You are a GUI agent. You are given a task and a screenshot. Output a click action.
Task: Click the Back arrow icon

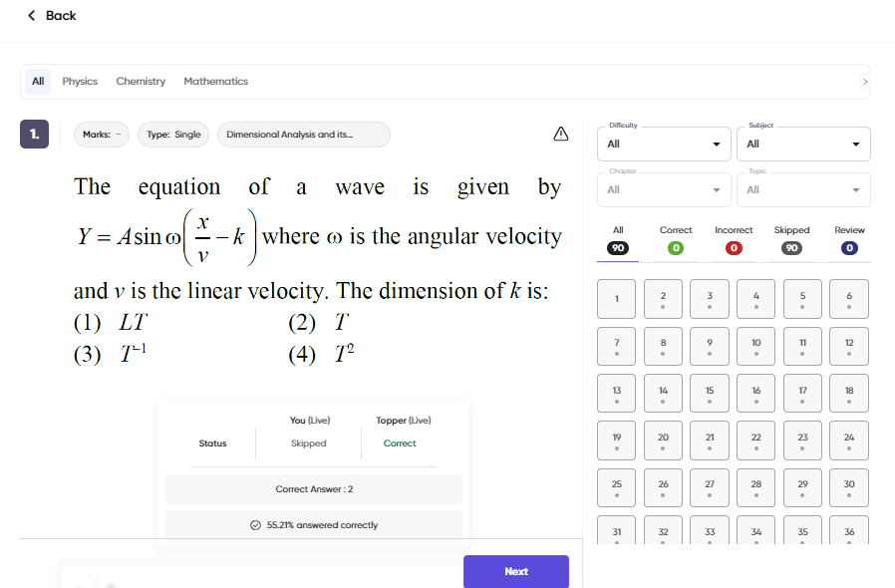click(x=31, y=15)
